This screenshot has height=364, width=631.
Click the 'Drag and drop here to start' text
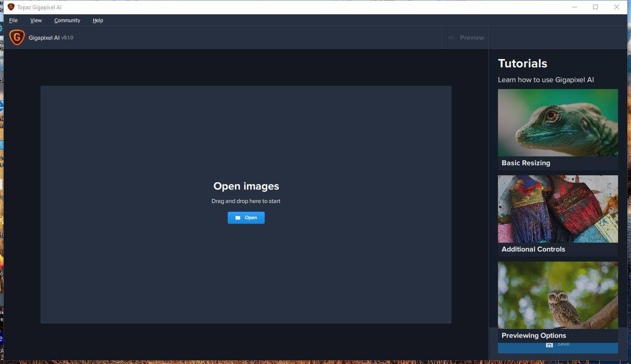tap(246, 201)
